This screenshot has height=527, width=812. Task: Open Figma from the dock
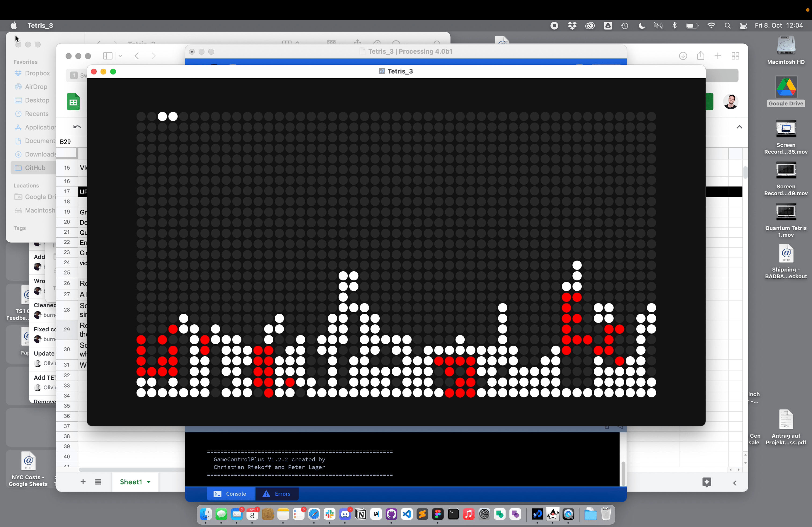tap(438, 514)
